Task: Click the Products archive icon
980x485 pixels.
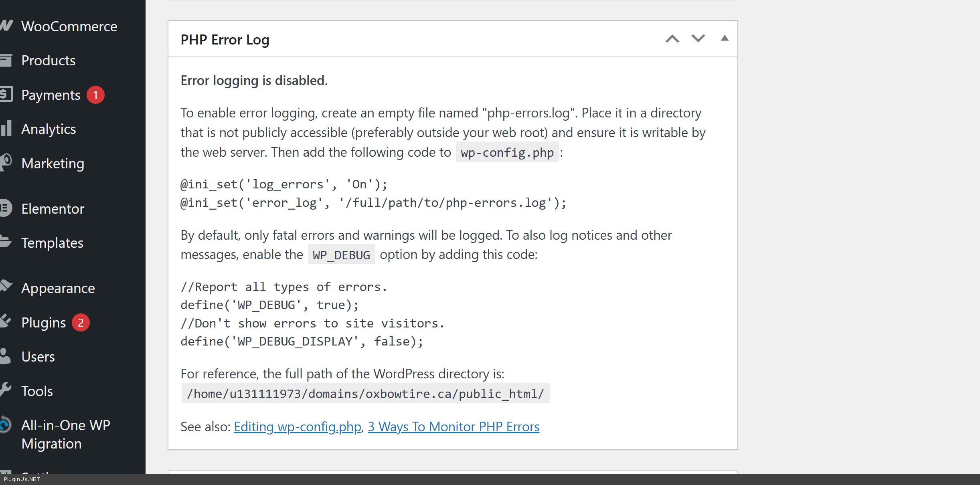Action: pyautogui.click(x=6, y=60)
